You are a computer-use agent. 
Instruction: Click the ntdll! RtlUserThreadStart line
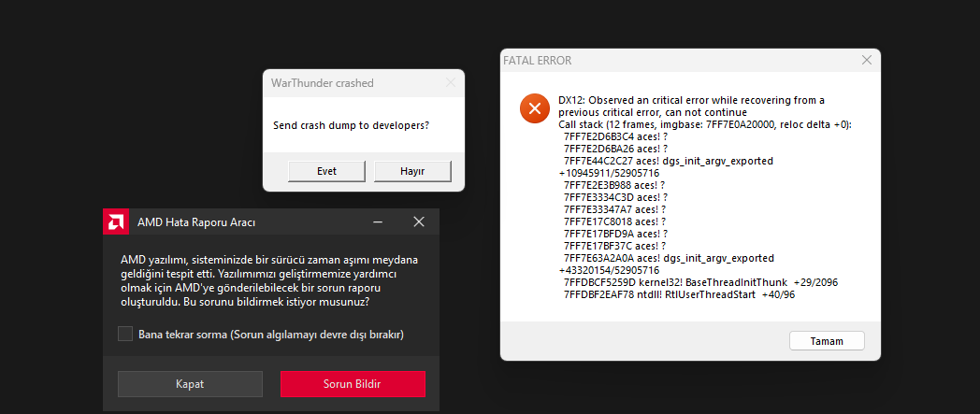[x=679, y=294]
